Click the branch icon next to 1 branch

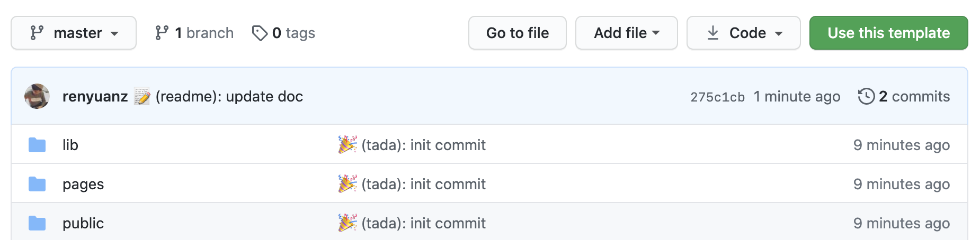[162, 33]
